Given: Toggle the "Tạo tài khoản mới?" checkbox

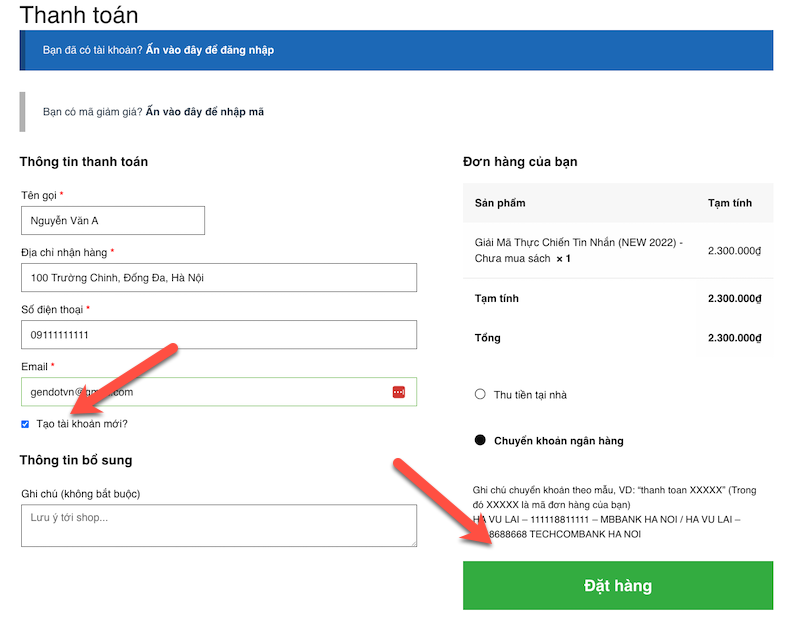Looking at the screenshot, I should point(25,424).
